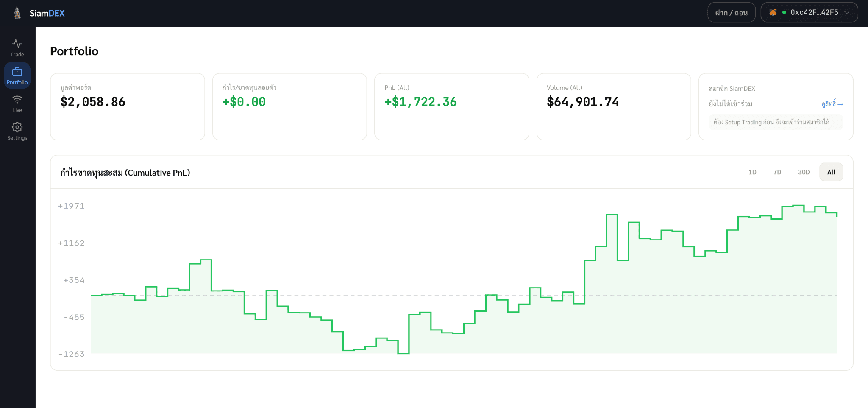The height and width of the screenshot is (408, 868).
Task: Click the -1263 y-axis label
Action: (x=71, y=354)
